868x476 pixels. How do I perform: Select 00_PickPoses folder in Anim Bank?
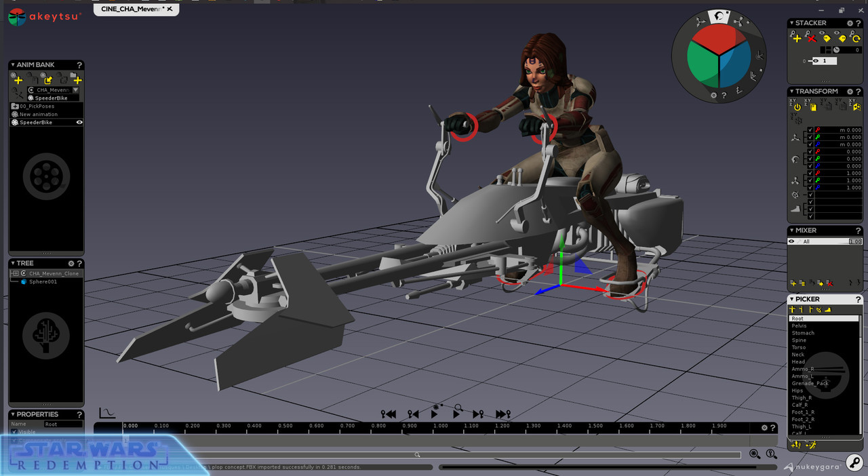click(46, 106)
